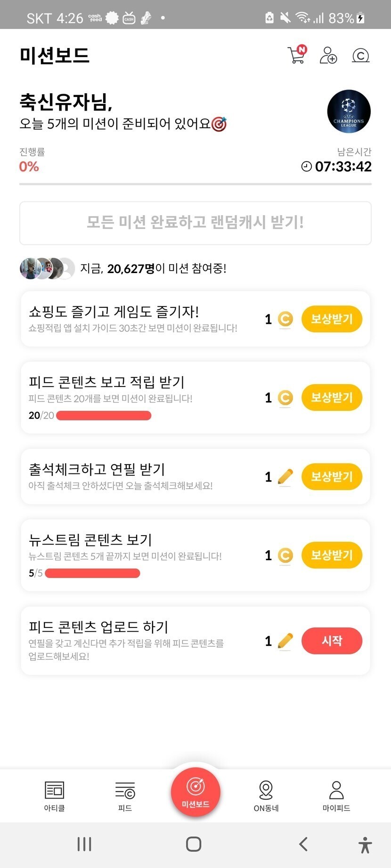Tap the Android home button

click(194, 844)
